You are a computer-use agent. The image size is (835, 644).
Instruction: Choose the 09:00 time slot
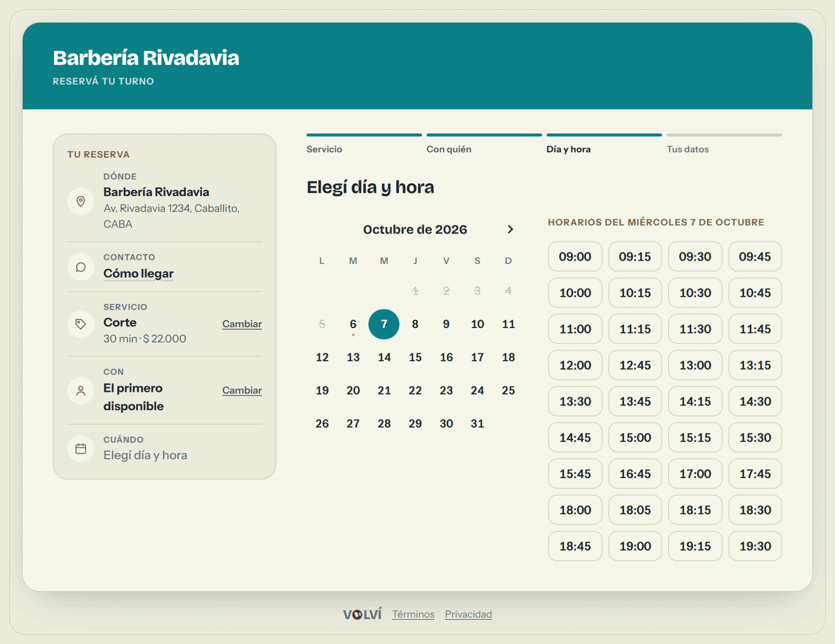(x=575, y=257)
